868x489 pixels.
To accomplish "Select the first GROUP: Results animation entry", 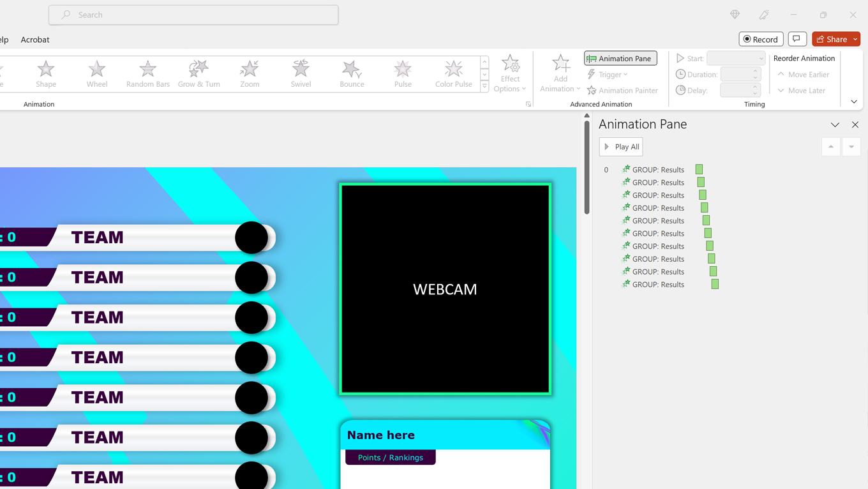I will tap(657, 170).
